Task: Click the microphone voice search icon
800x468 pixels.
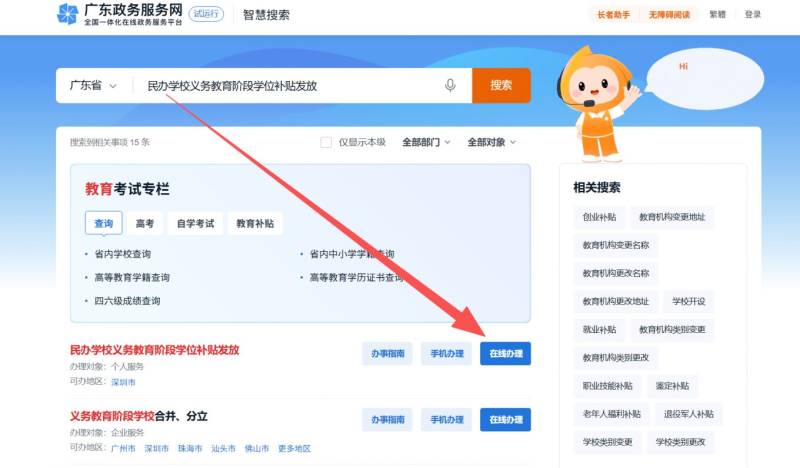Action: pyautogui.click(x=451, y=86)
